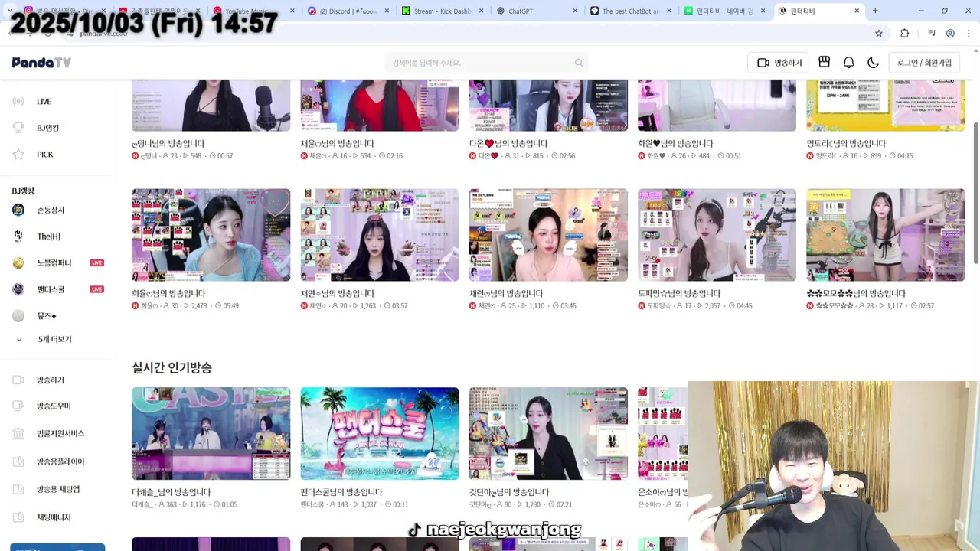
Task: Click the search magnifier icon
Action: pos(579,63)
